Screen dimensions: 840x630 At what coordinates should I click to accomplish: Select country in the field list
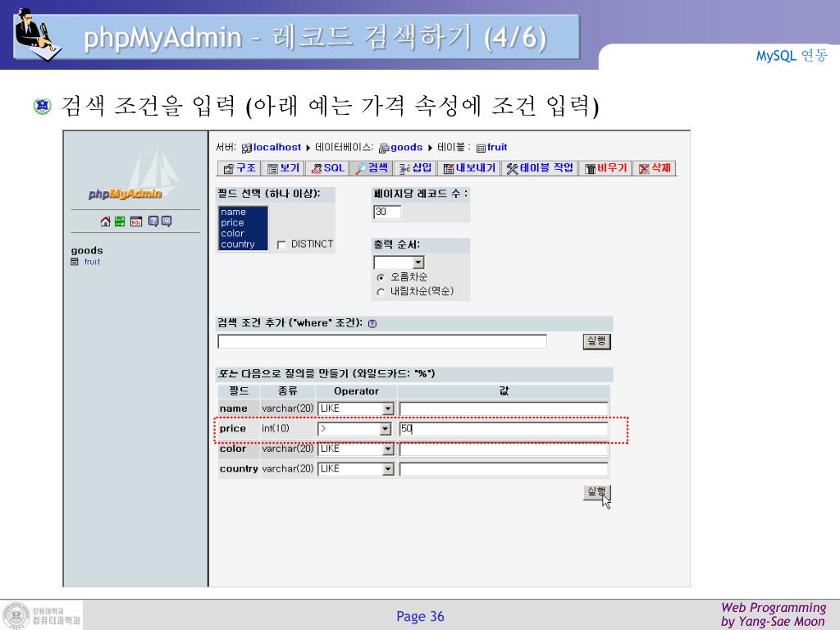[243, 244]
